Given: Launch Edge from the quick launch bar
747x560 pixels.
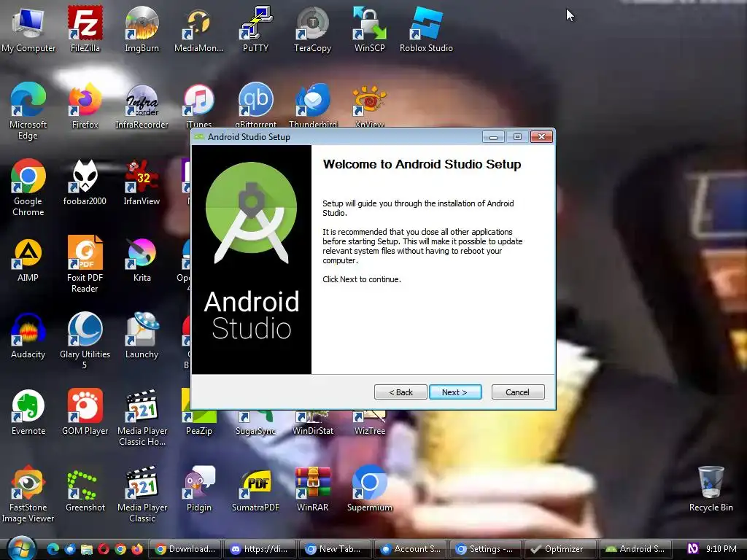Looking at the screenshot, I should pyautogui.click(x=53, y=549).
